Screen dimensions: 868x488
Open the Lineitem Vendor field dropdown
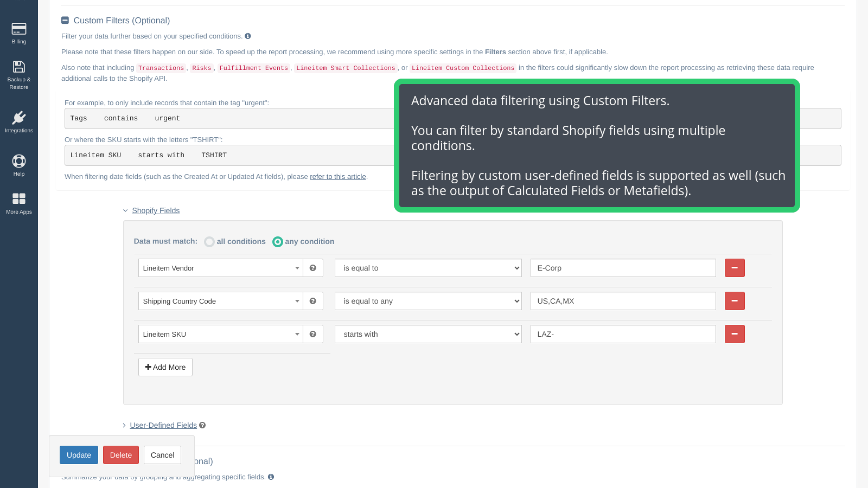pos(220,268)
